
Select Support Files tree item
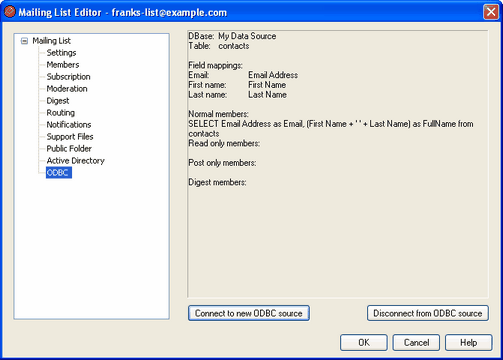tap(70, 137)
